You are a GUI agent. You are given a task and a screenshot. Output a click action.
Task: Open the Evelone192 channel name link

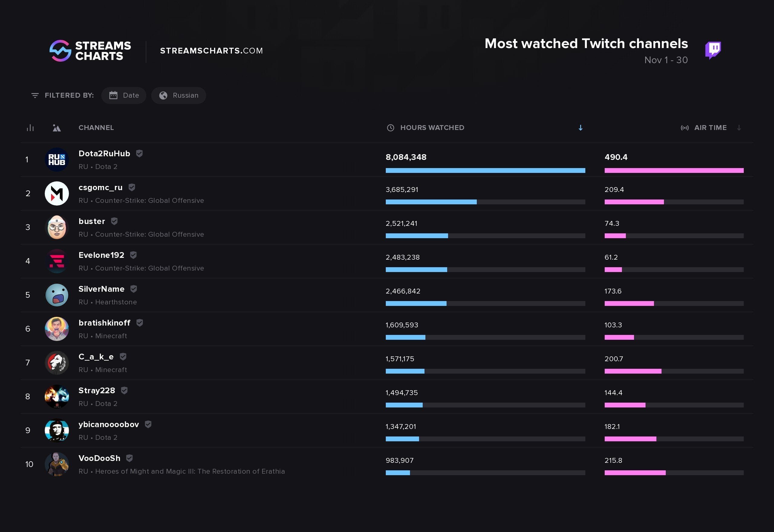click(101, 255)
